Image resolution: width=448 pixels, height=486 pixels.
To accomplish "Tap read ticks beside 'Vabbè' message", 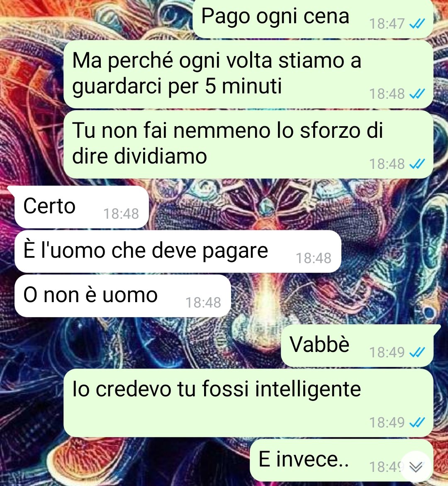I will (x=417, y=352).
